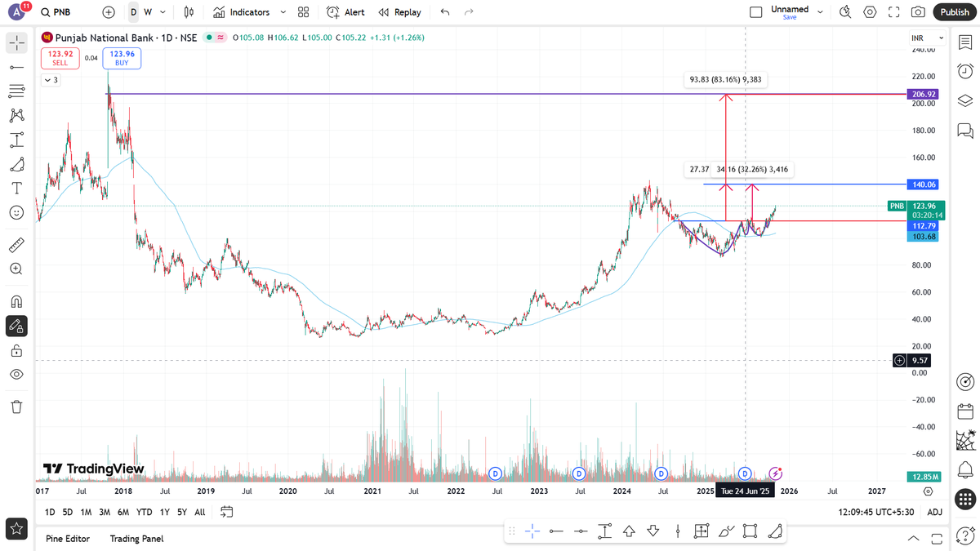Viewport: 980px width, 551px height.
Task: Toggle stay in drawing mode
Action: point(16,326)
